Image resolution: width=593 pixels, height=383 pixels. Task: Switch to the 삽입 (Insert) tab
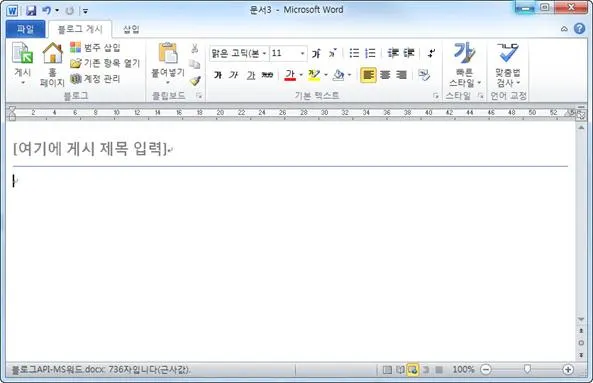(x=131, y=29)
